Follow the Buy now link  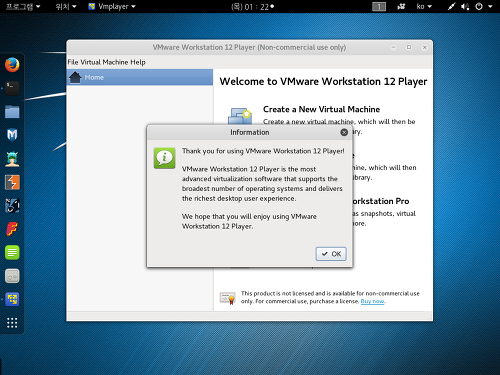coord(372,301)
